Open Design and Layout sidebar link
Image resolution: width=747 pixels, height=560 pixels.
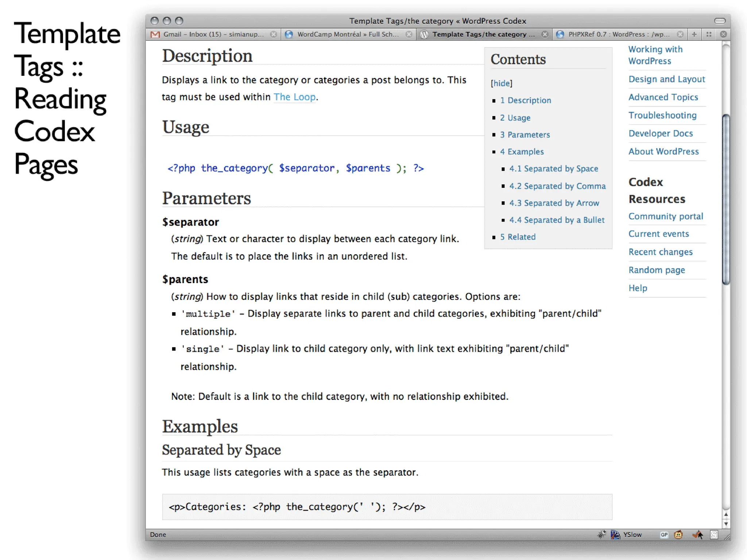667,79
